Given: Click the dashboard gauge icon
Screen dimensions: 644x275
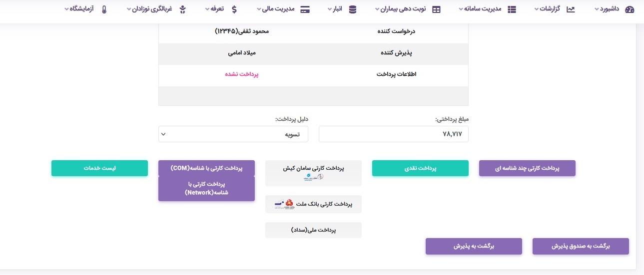Looking at the screenshot, I should coord(630,9).
